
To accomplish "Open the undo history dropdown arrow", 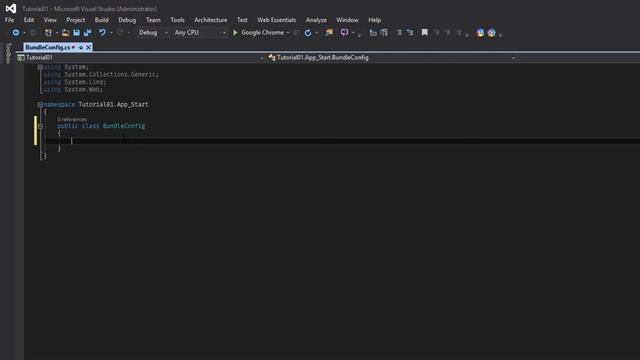I will 111,33.
